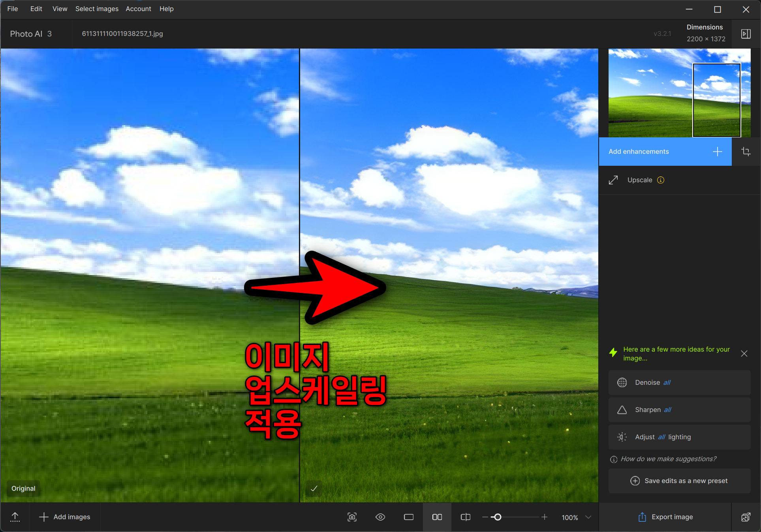Click the capture snapshot camera icon

click(x=352, y=517)
